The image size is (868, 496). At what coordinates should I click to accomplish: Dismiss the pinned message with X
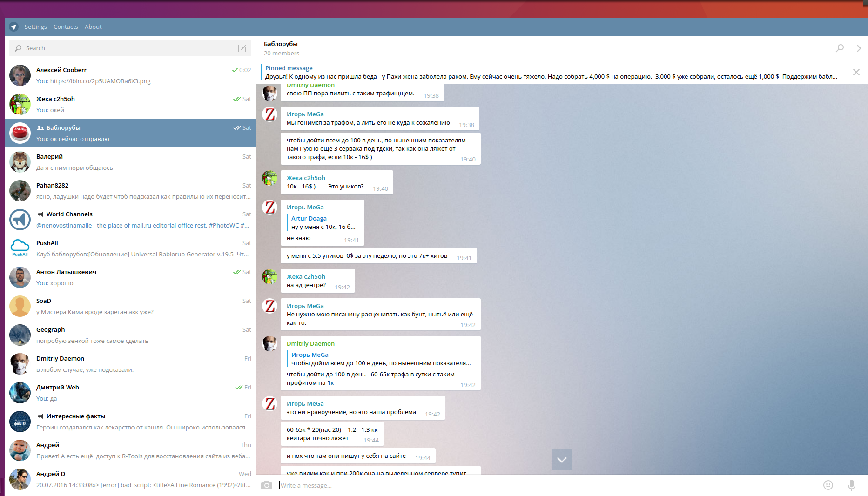pyautogui.click(x=856, y=72)
